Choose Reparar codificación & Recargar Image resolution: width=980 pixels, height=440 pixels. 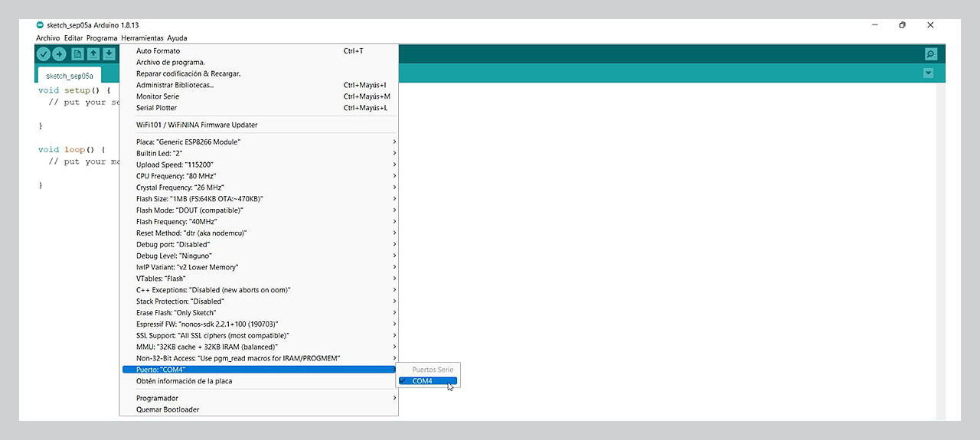(259, 74)
